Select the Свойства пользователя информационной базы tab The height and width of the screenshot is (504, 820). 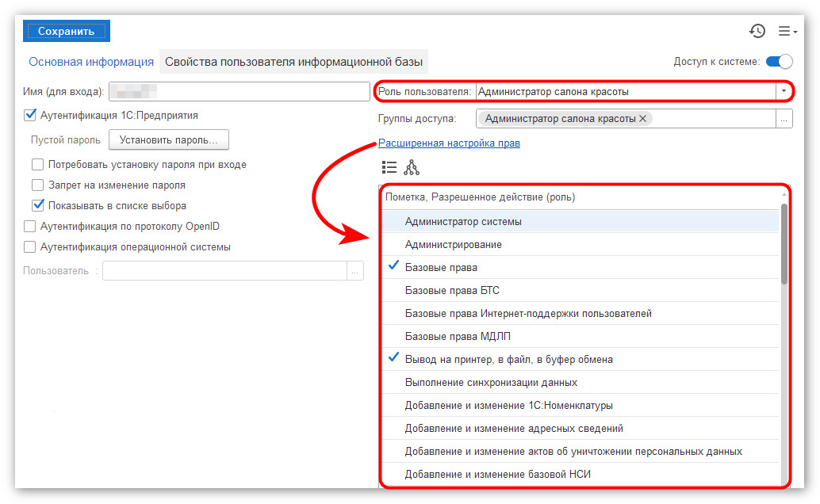(293, 62)
